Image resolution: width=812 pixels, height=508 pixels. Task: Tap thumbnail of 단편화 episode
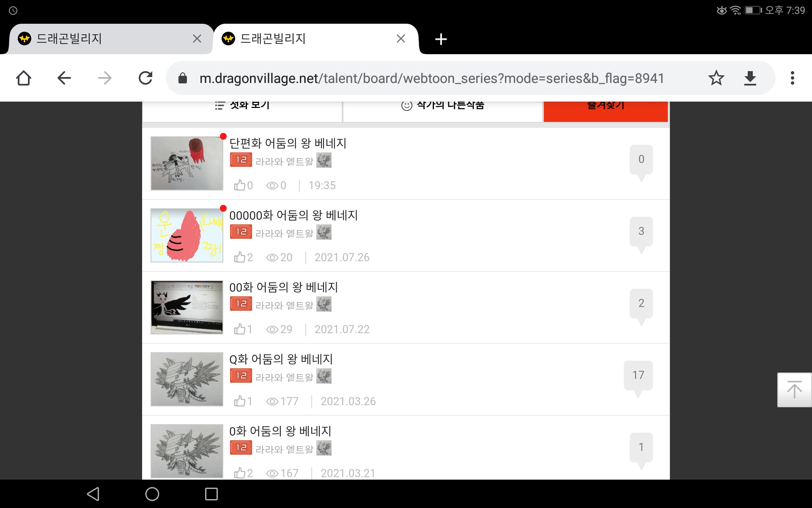[x=187, y=163]
